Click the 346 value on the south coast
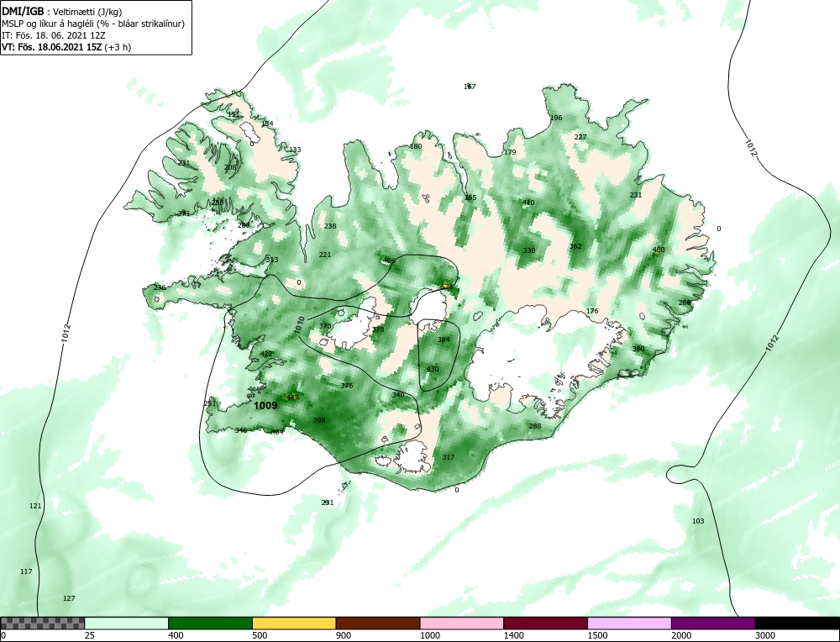The width and height of the screenshot is (840, 642). [x=241, y=430]
